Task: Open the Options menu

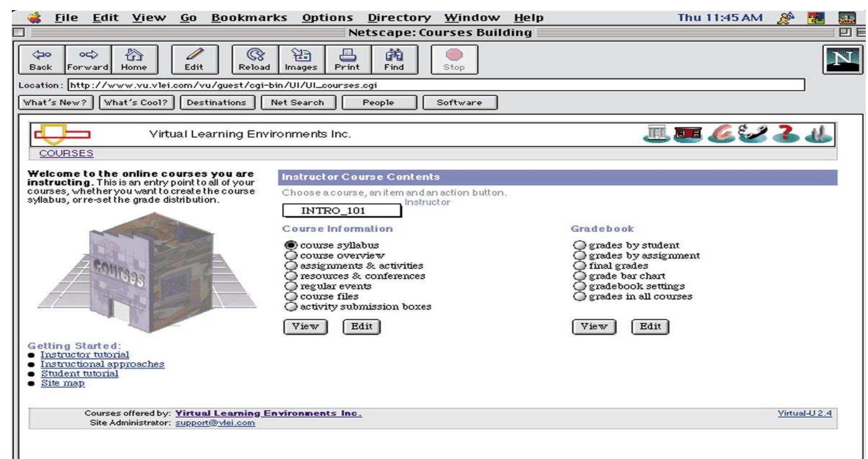Action: coord(327,18)
